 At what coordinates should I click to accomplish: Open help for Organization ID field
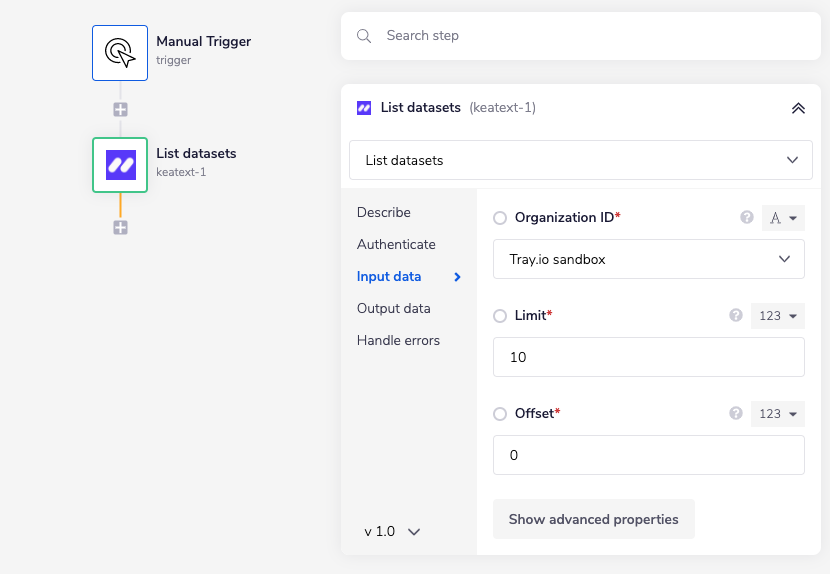746,217
